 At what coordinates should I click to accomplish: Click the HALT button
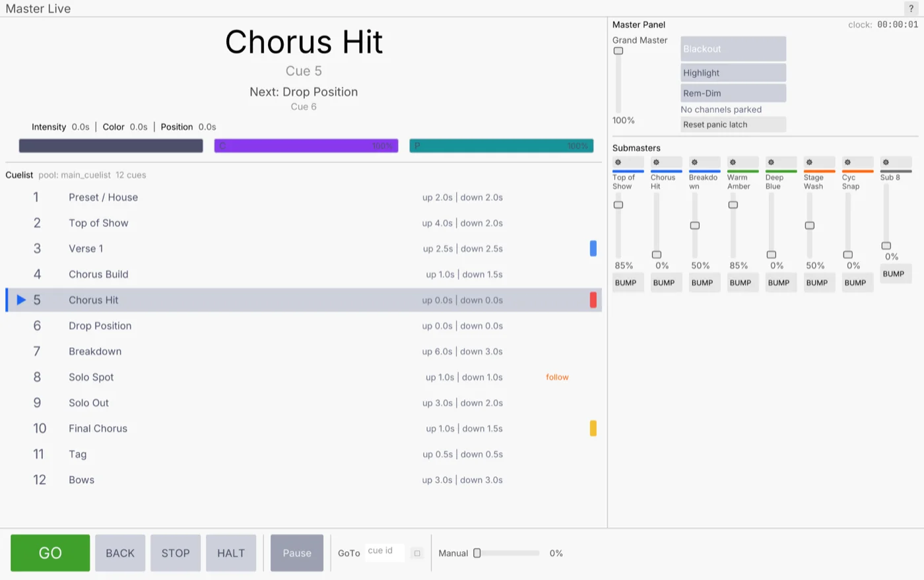coord(231,553)
